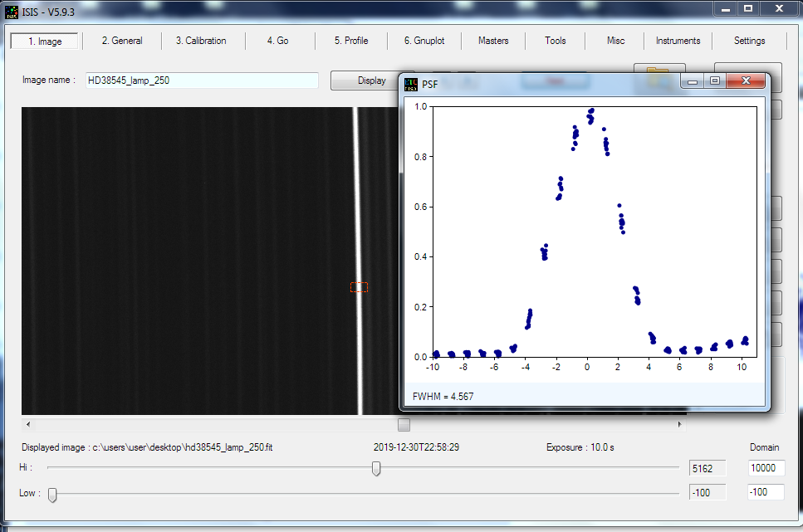Open the Masters tab
The width and height of the screenshot is (803, 532).
pyautogui.click(x=493, y=41)
